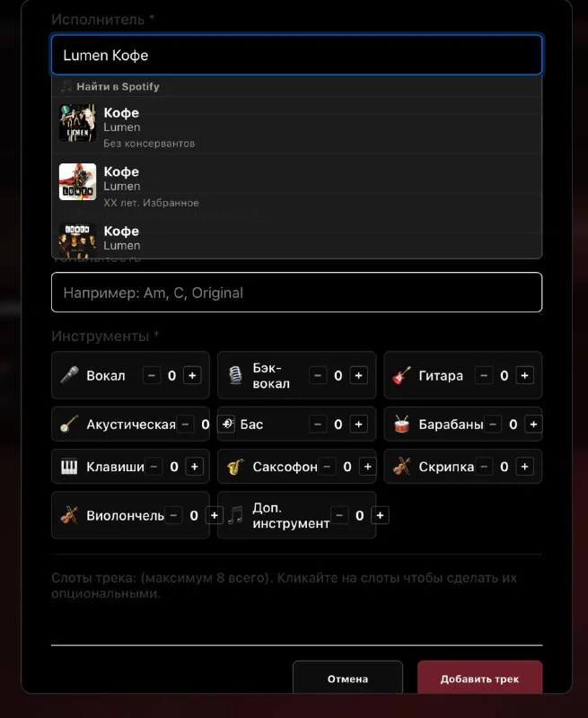Select Кофе from album Без консервантов
This screenshot has width=588, height=718.
[x=297, y=125]
